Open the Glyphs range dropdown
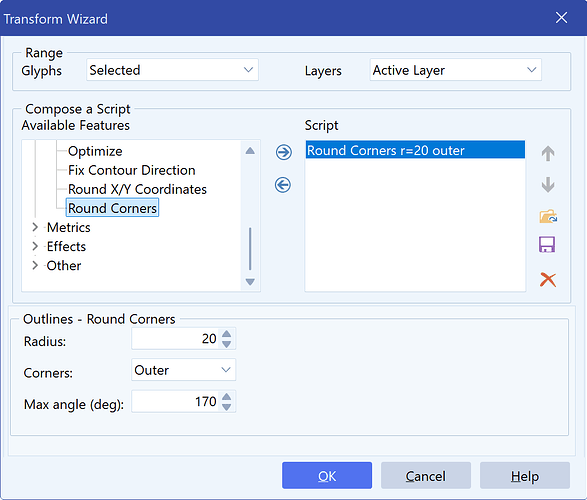The height and width of the screenshot is (500, 587). coord(172,70)
